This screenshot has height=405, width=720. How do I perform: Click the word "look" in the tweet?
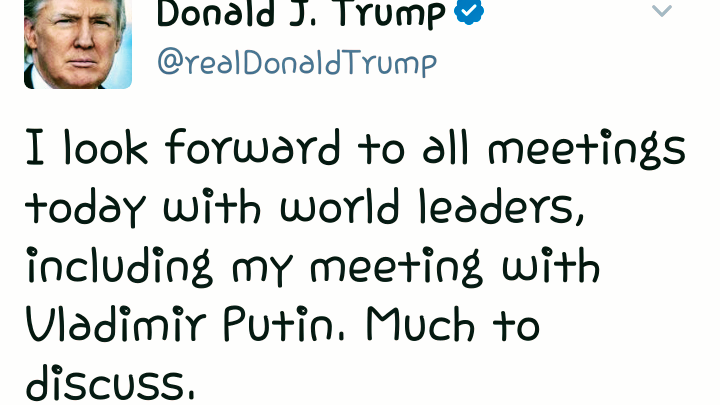[x=107, y=149]
